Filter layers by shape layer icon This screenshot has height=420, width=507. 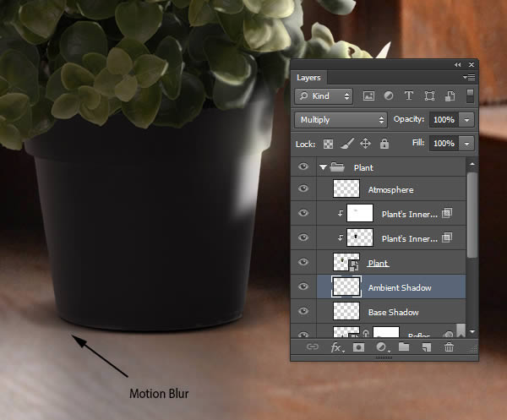(429, 96)
